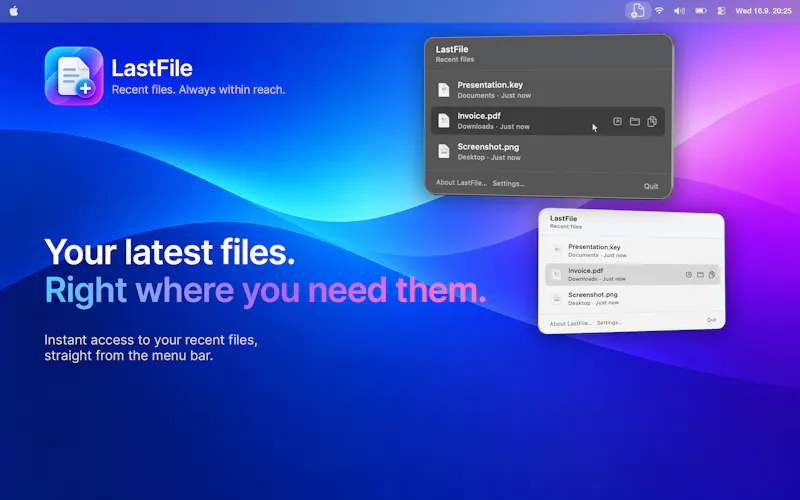Click the volume icon in menu bar
The height and width of the screenshot is (500, 800).
[679, 11]
